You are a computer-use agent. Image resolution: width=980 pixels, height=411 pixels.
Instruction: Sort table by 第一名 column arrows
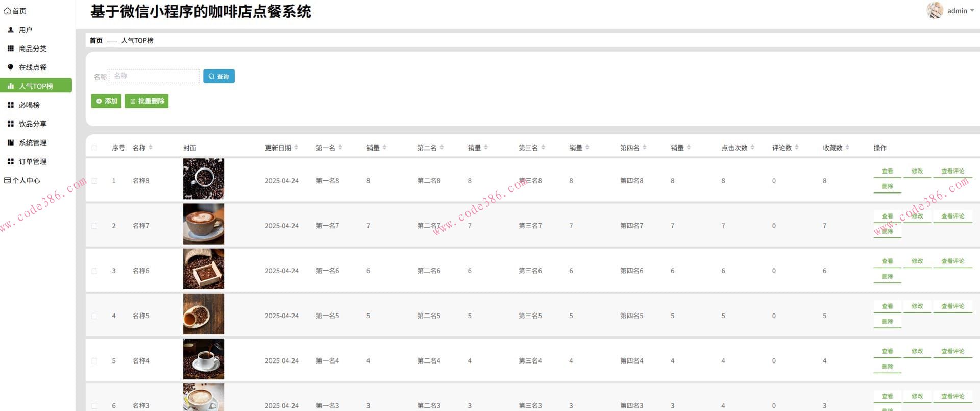pos(340,148)
